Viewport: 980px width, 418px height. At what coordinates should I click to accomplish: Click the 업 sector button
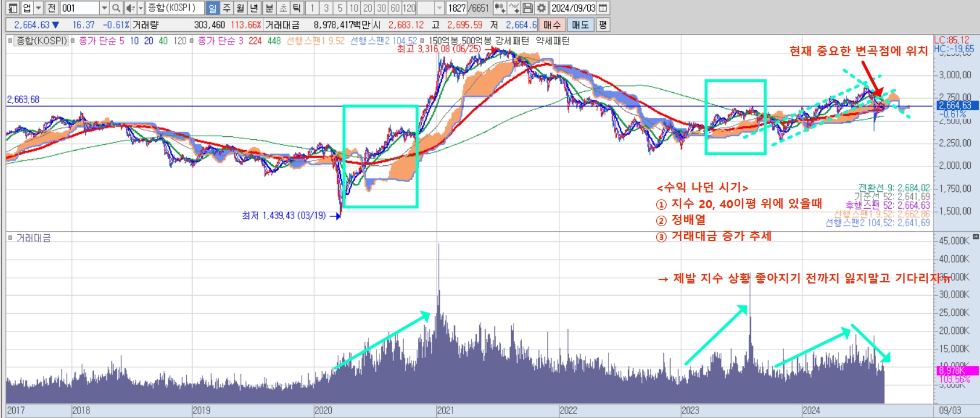pos(27,8)
